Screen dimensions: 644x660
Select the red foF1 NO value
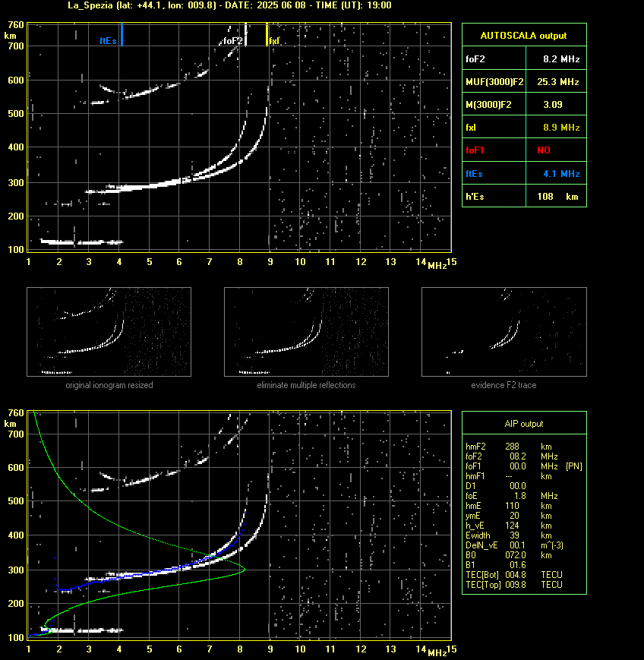pos(544,150)
